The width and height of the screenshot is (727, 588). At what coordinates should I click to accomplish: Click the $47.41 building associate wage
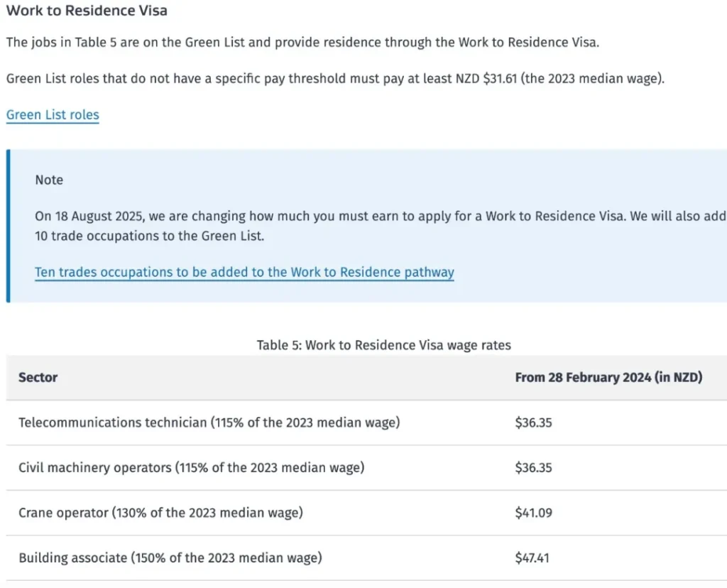coord(532,557)
